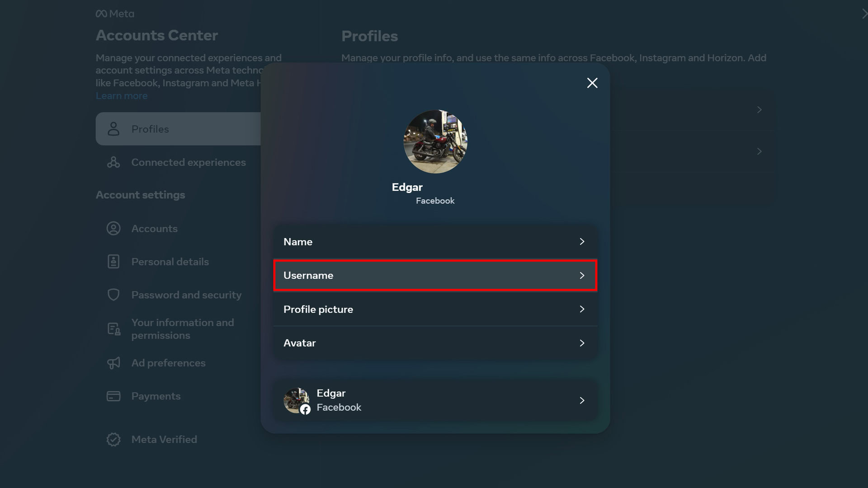Click the Meta logo
This screenshot has height=488, width=868.
click(115, 14)
